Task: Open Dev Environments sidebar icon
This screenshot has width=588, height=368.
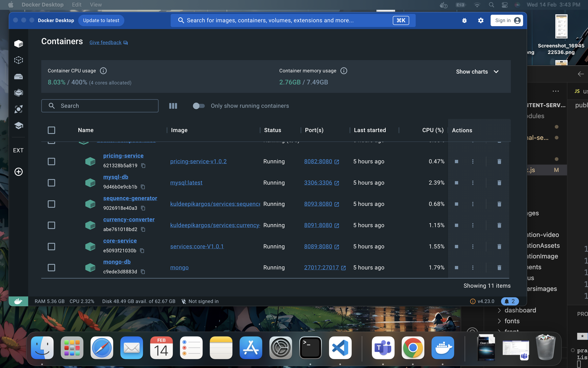Action: 18,93
